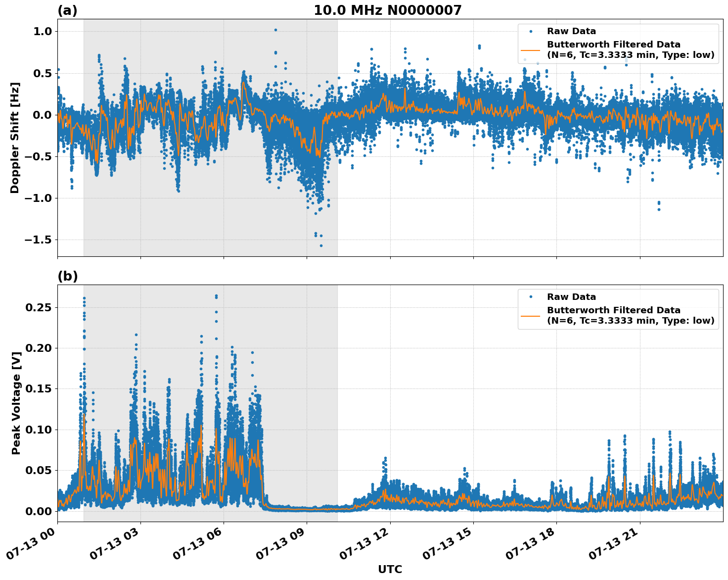Click the "Peak Voltage [V]" y-axis label
This screenshot has width=728, height=580.
click(16, 414)
